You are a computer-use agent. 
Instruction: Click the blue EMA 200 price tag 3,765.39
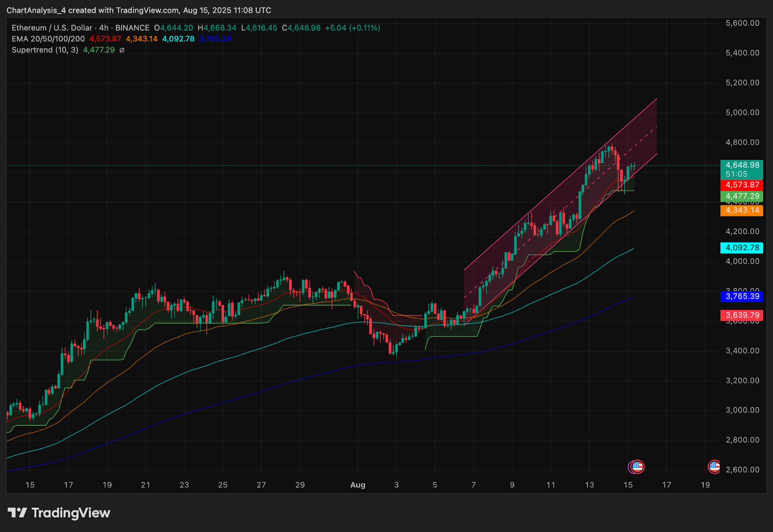pos(742,296)
